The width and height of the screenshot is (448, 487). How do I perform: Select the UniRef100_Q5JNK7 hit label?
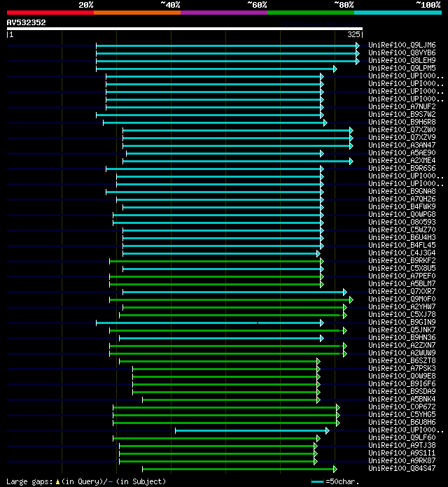coord(402,330)
